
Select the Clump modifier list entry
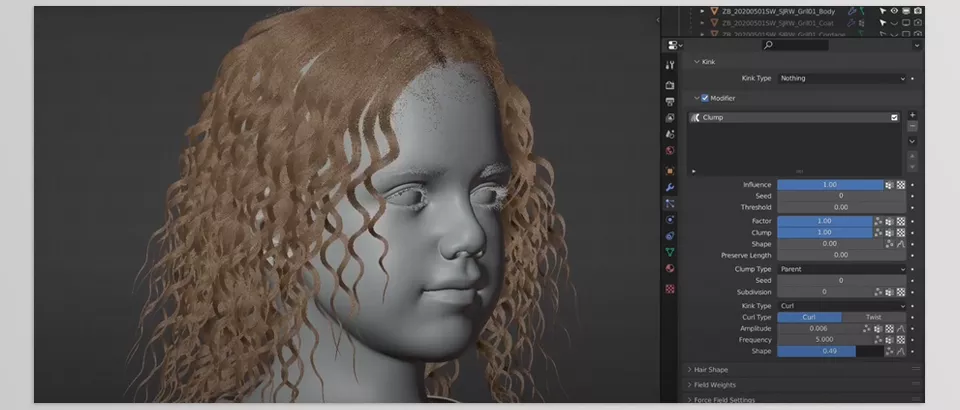pyautogui.click(x=794, y=117)
